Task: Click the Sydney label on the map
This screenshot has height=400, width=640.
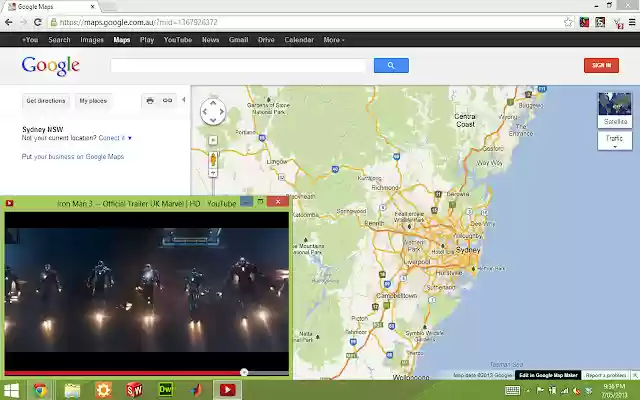Action: pos(468,250)
